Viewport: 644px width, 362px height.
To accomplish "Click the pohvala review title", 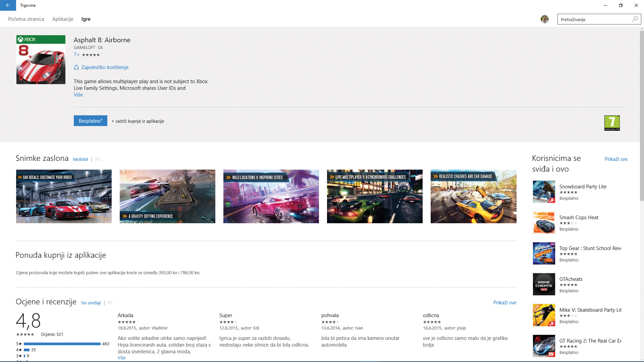I will click(330, 315).
